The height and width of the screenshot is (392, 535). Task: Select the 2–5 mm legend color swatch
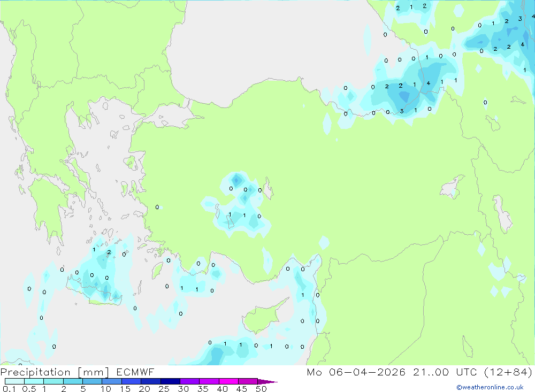coord(73,381)
